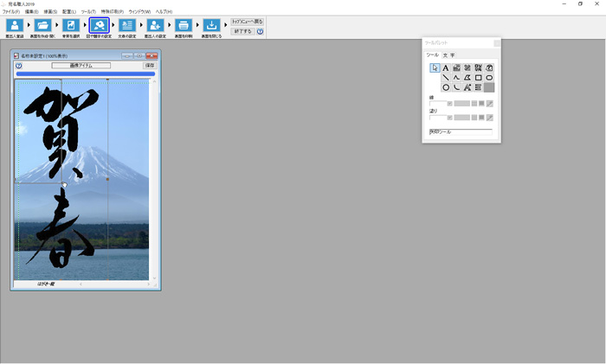Select the straight line drawing tool

446,78
